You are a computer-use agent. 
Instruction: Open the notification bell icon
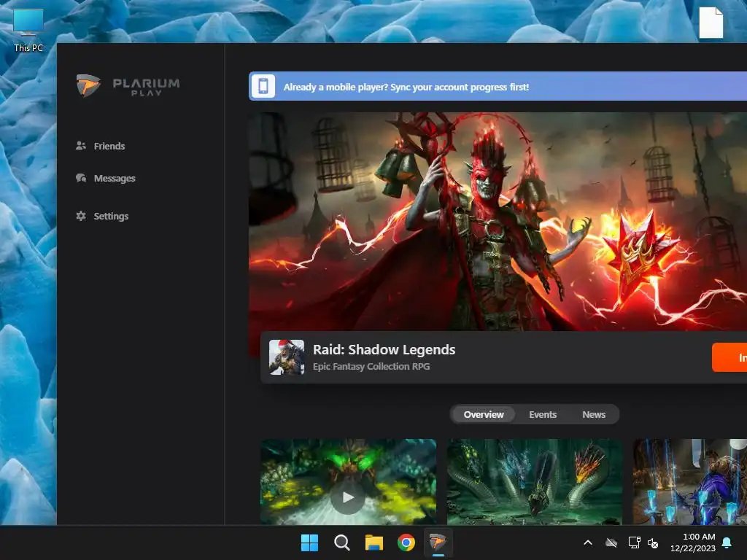(x=727, y=542)
